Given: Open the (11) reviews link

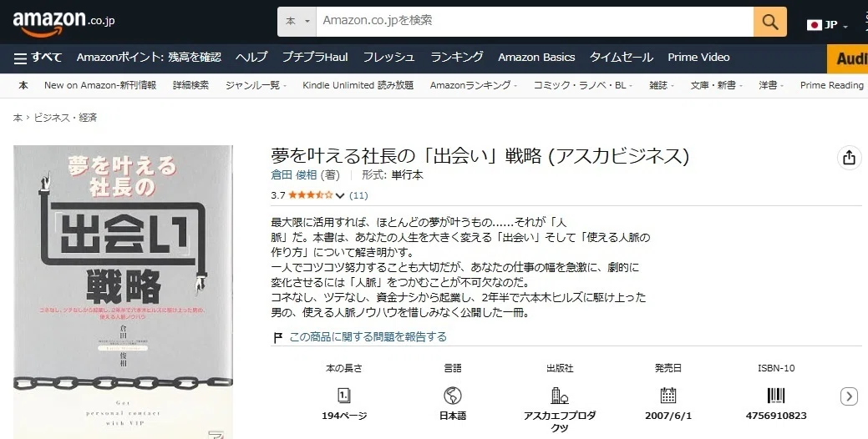Looking at the screenshot, I should 358,195.
